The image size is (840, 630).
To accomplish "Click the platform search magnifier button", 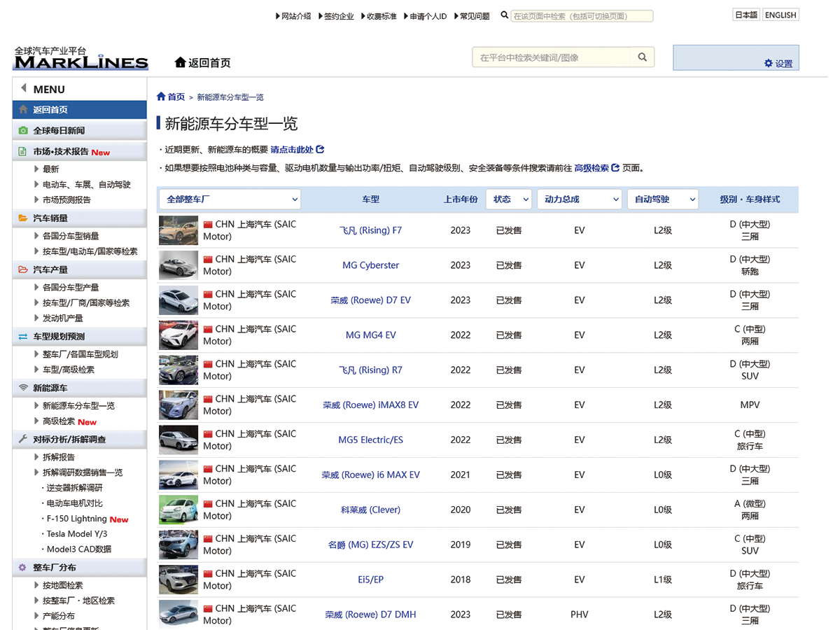I will [643, 57].
